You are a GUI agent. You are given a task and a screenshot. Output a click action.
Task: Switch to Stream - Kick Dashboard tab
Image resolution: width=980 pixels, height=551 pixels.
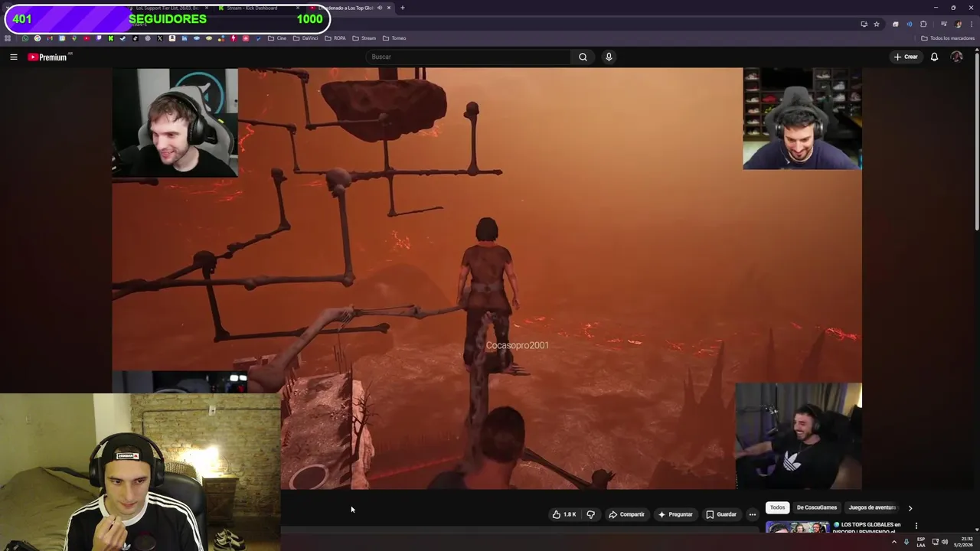256,8
